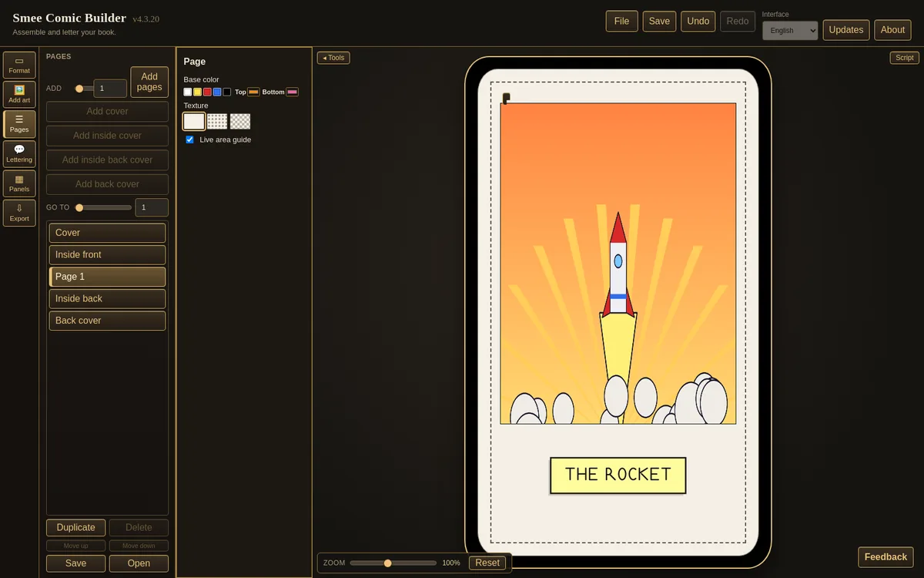Pick the blue base color swatch

click(217, 92)
